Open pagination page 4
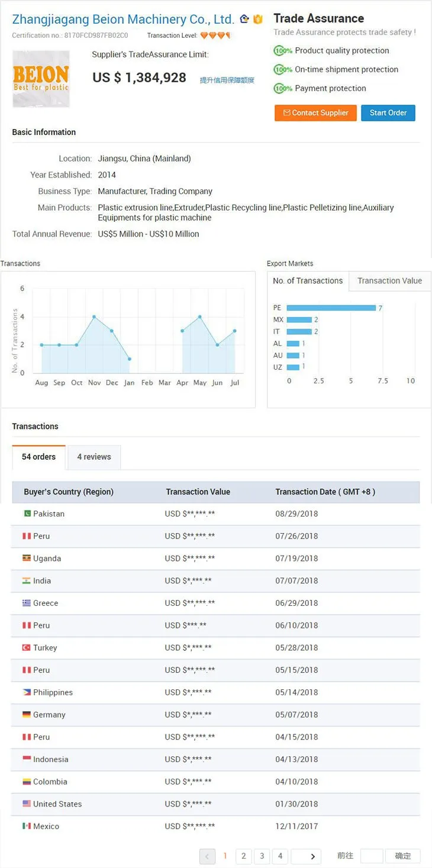The image size is (432, 868). pos(280,856)
